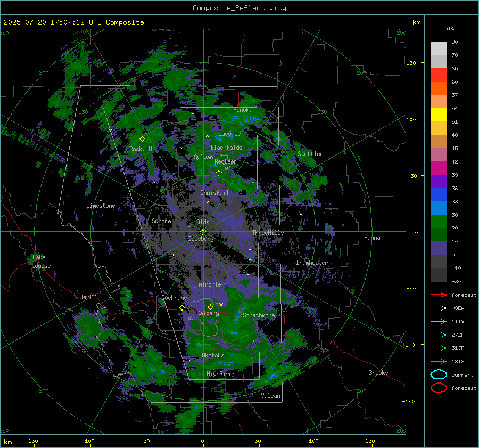This screenshot has height=448, width=479.
Task: Click the yellow diamond marker at Didsbury radar center
Action: pyautogui.click(x=203, y=232)
